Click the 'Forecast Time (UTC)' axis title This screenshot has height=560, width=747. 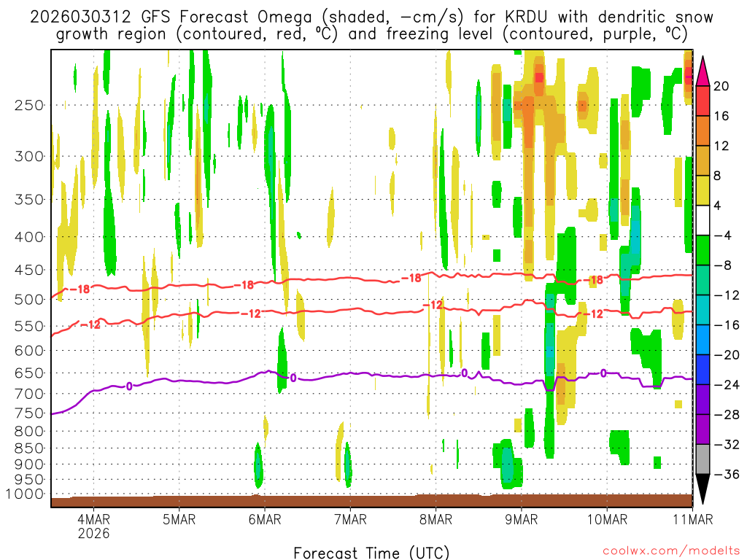[371, 553]
